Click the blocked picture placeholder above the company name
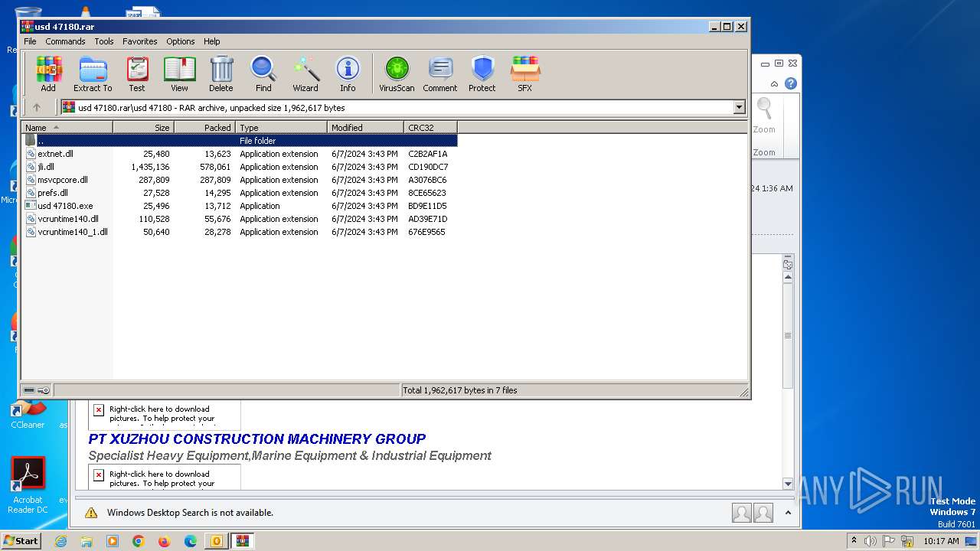This screenshot has height=551, width=980. 164,414
